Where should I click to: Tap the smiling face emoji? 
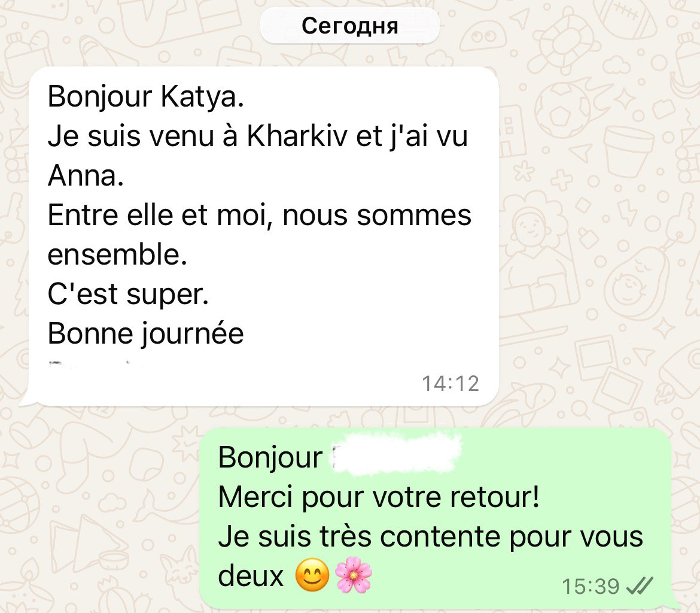coord(312,575)
